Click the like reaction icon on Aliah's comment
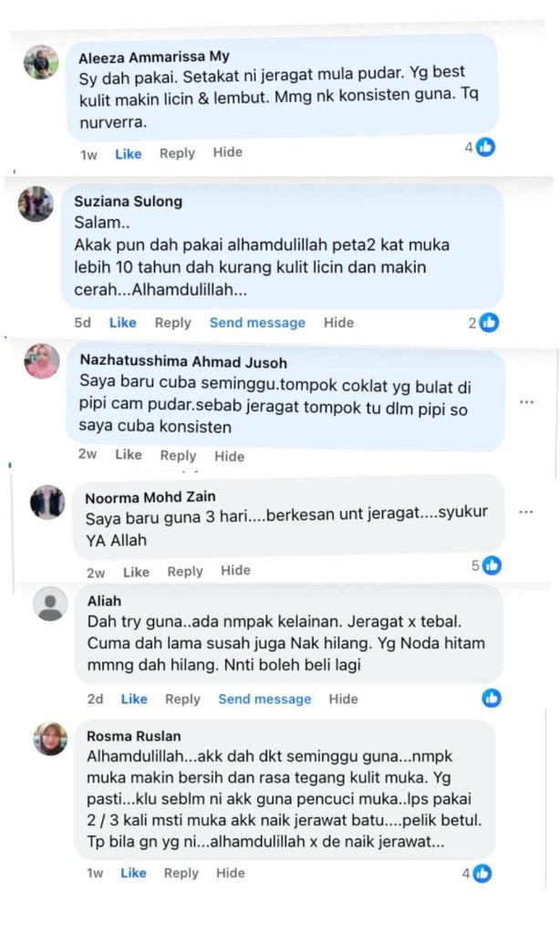 [x=492, y=698]
